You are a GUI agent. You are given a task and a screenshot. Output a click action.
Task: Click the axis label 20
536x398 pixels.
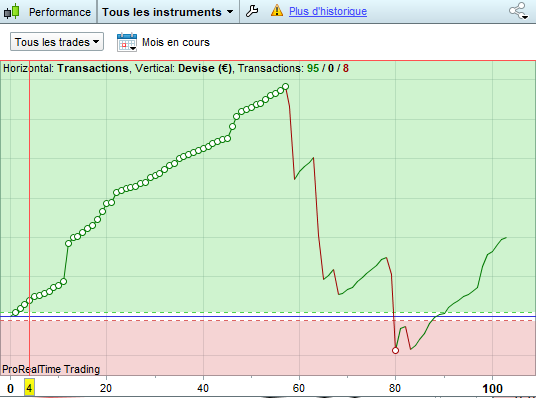pyautogui.click(x=106, y=388)
